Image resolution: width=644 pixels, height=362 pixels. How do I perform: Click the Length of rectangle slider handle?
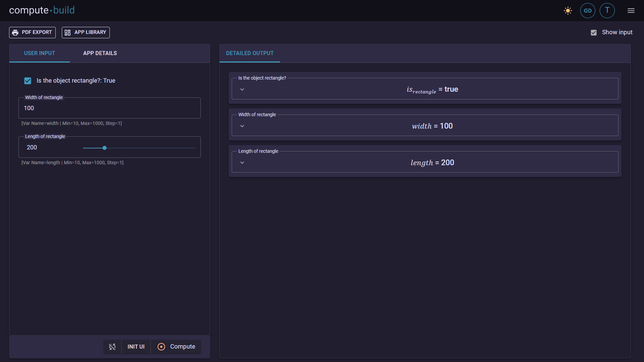pos(104,148)
